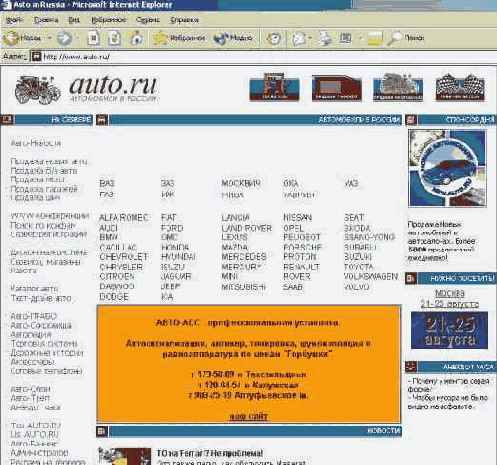Click the page icon in the address bar

coord(36,56)
